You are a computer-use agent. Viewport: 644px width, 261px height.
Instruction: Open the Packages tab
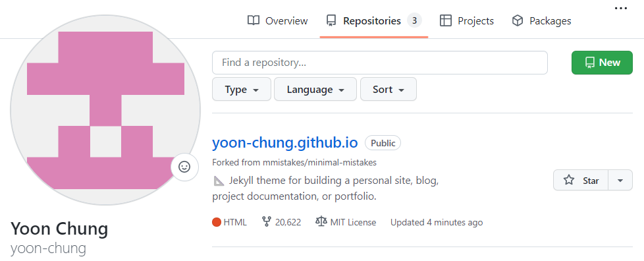(x=541, y=20)
